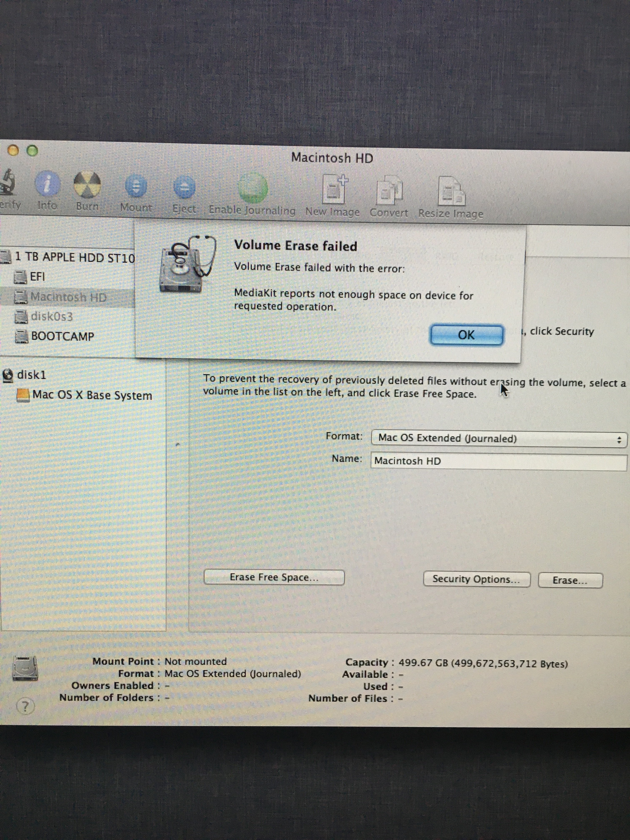Click the Resize Image toolbar icon
This screenshot has width=630, height=840.
pyautogui.click(x=451, y=191)
